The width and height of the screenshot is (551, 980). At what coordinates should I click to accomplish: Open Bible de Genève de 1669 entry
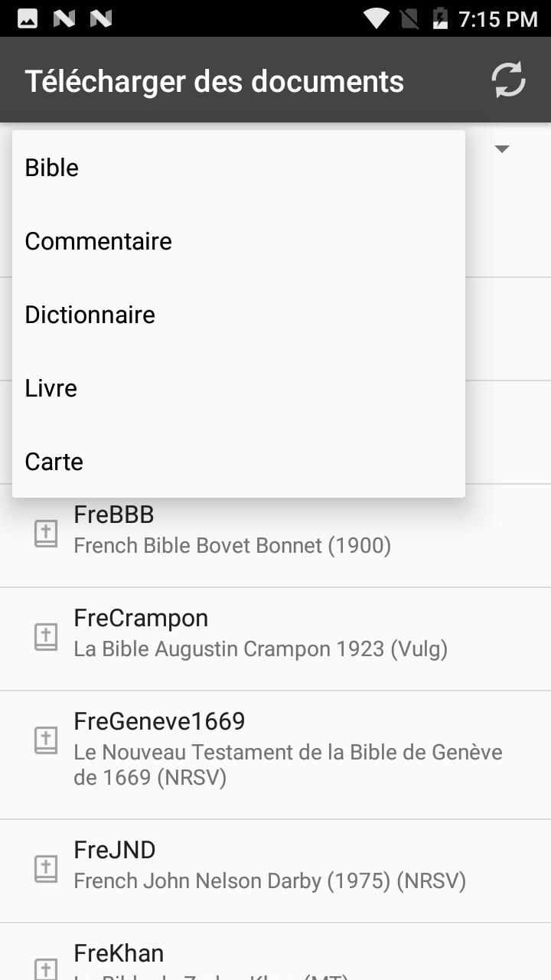[275, 755]
